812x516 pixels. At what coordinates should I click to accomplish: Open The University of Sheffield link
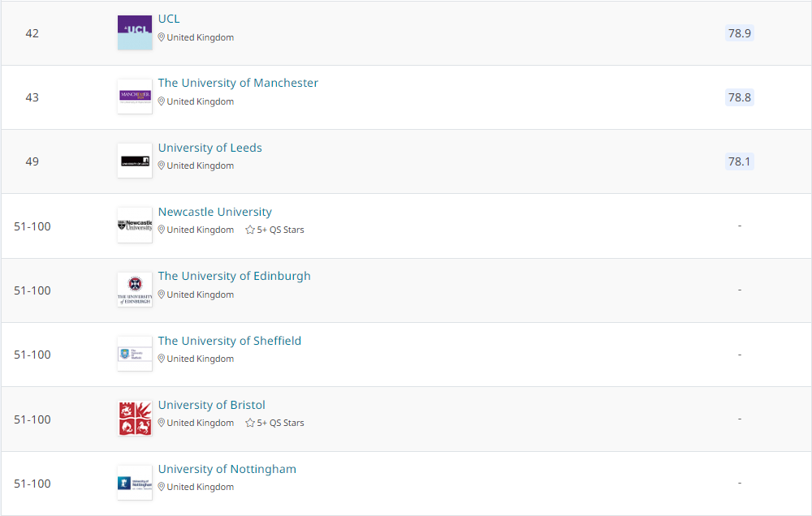coord(230,341)
